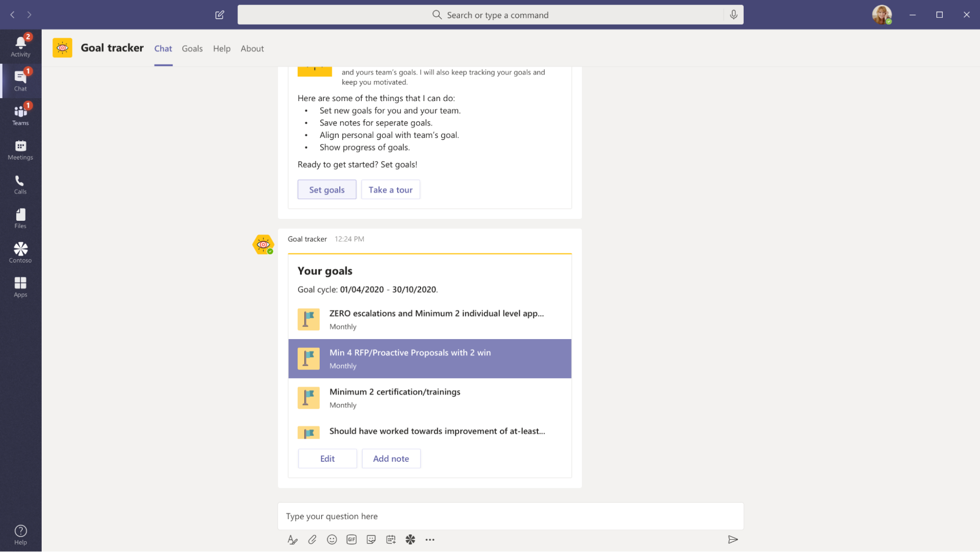Screen dimensions: 980x552
Task: Switch to the Goals tab
Action: 192,49
